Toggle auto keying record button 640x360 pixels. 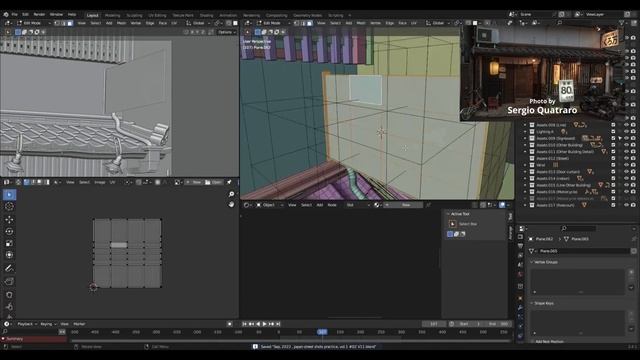coord(229,324)
